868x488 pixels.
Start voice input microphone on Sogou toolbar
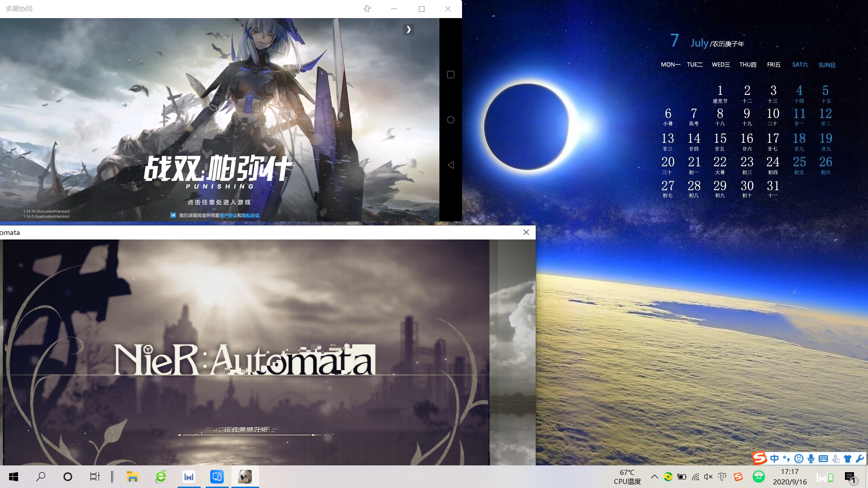[x=811, y=459]
